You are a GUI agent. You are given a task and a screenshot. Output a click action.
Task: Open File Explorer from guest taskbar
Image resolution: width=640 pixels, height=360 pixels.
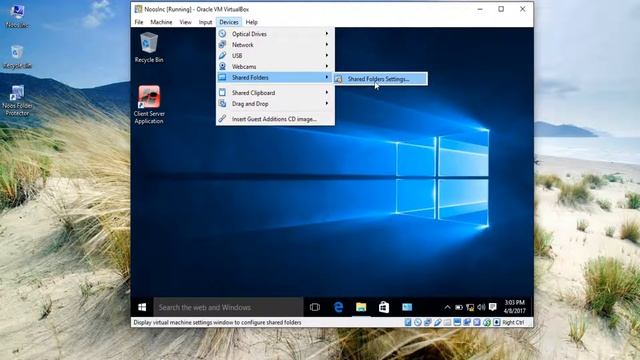[361, 307]
